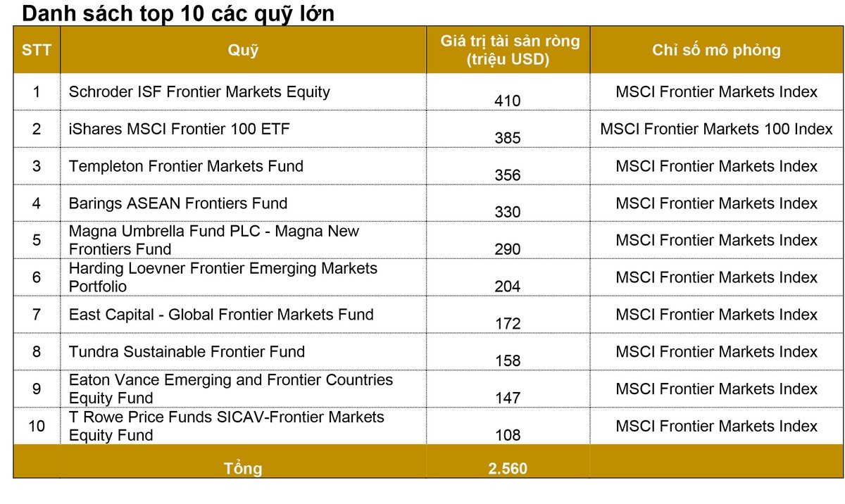Image resolution: width=845 pixels, height=504 pixels.
Task: Select the net asset value 108 cell
Action: (x=508, y=435)
